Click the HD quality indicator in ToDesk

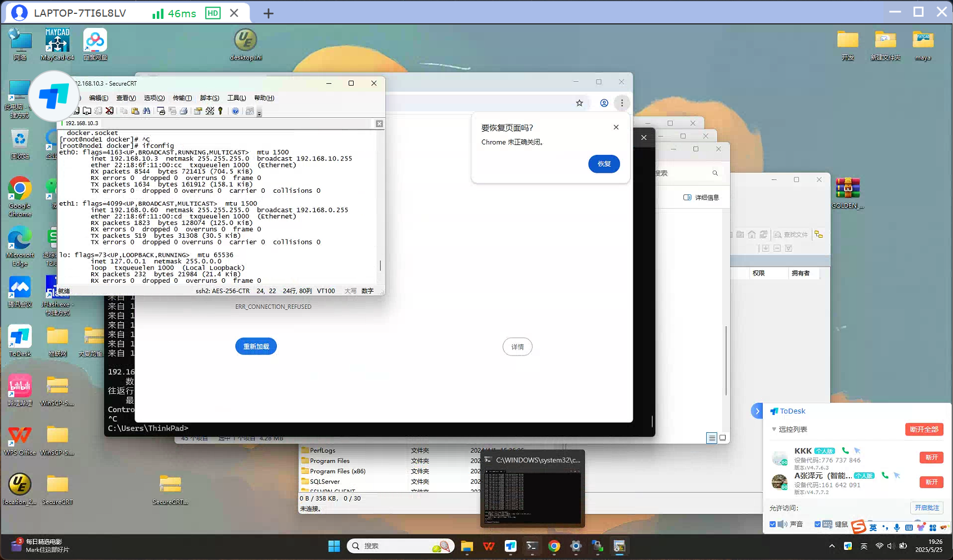213,13
